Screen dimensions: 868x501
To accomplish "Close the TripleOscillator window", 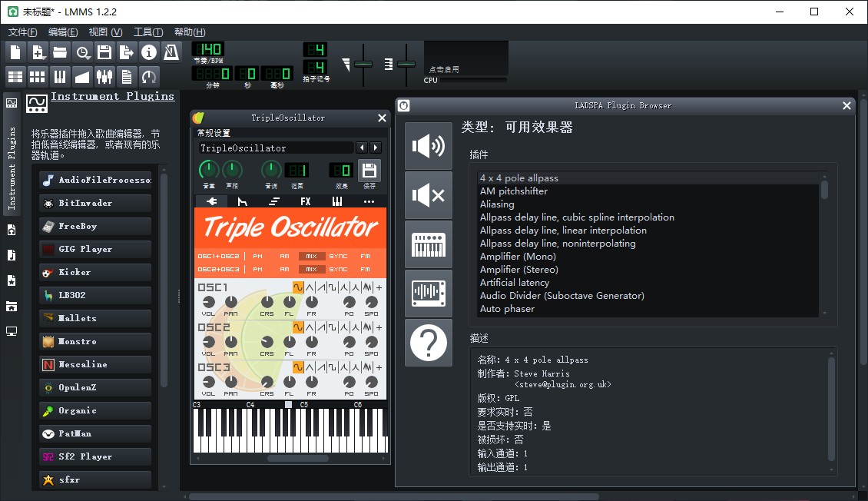I will (382, 118).
